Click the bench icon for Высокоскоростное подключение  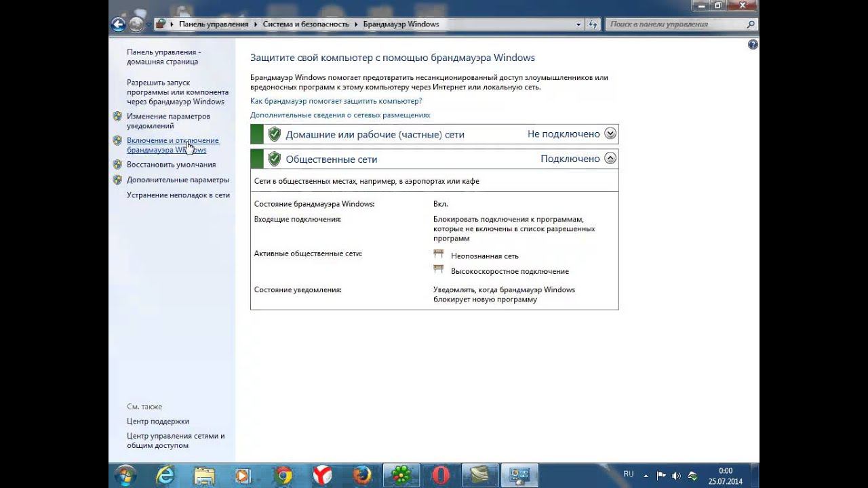438,269
